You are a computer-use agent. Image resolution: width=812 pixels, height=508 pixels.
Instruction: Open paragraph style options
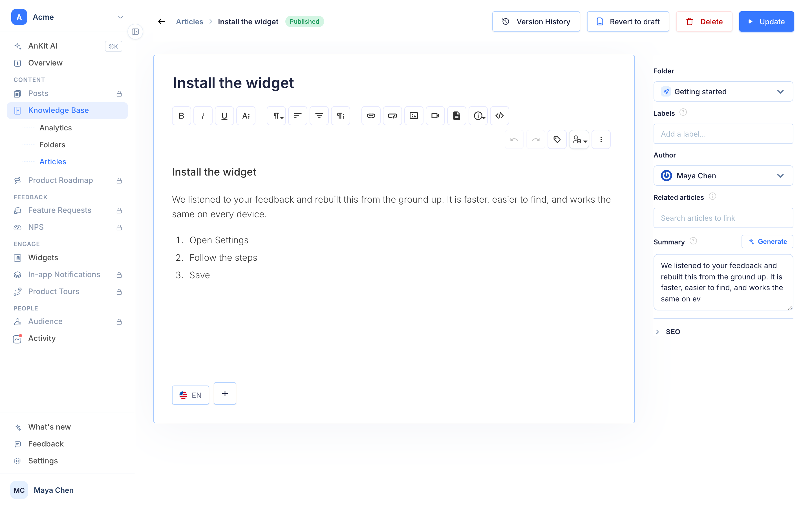341,116
